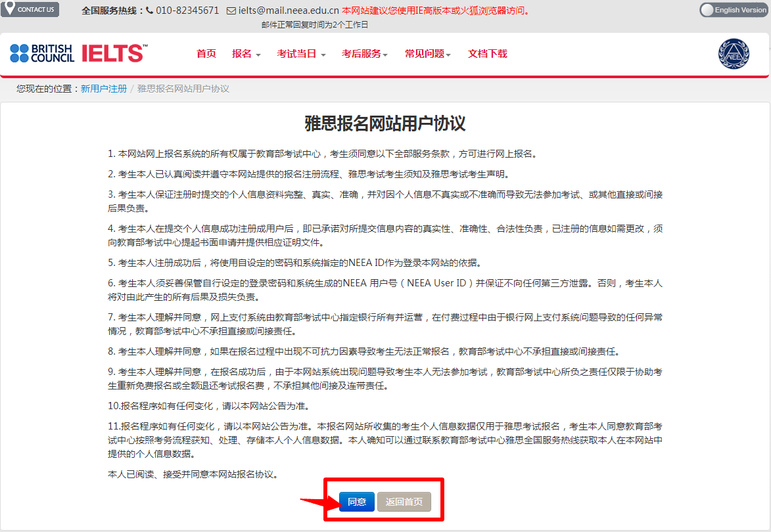Click the CONTACT US badge
Image resolution: width=771 pixels, height=532 pixels.
point(30,9)
